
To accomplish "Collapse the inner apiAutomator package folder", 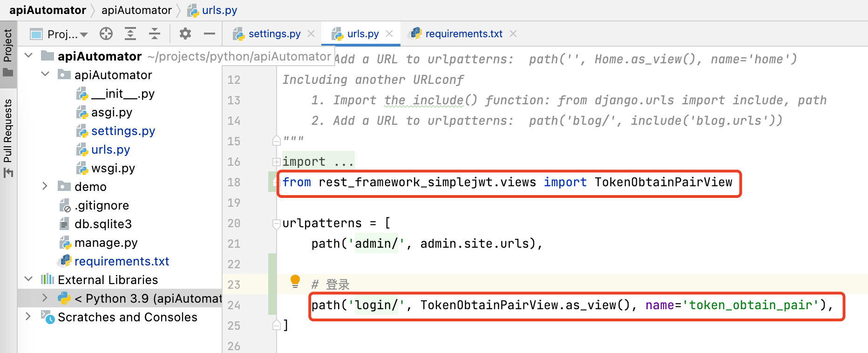I will point(45,75).
